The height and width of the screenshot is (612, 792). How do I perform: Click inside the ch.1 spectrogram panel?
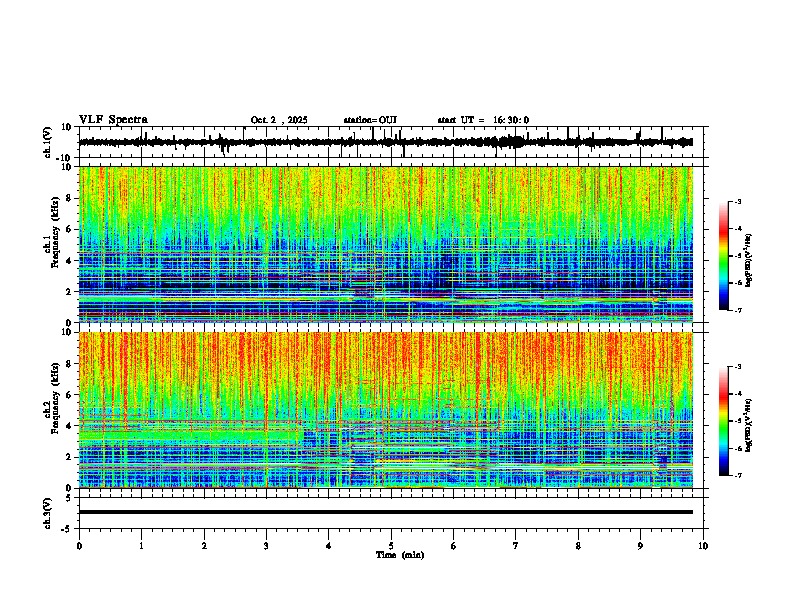385,244
